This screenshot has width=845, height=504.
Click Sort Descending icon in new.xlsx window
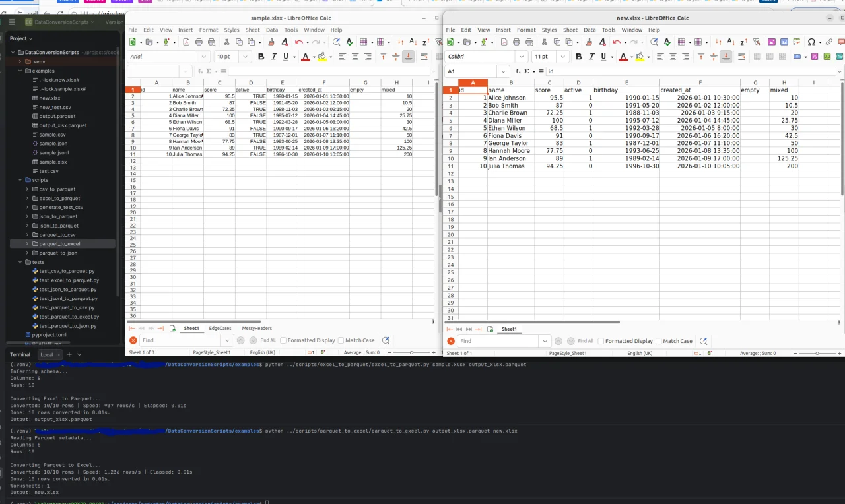(744, 42)
